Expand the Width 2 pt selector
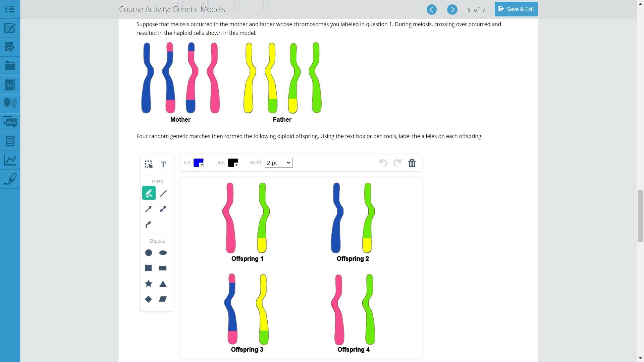 [x=278, y=163]
